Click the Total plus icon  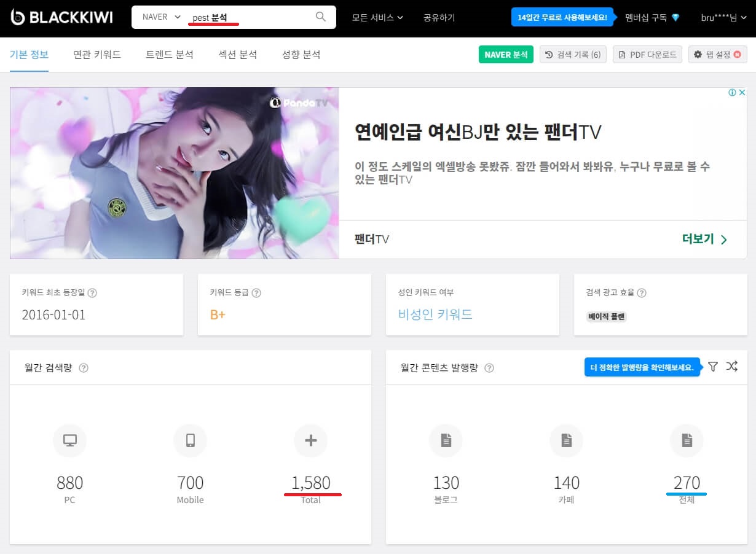coord(311,440)
